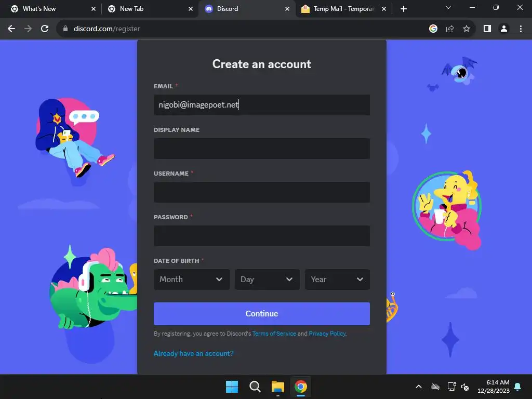
Task: Close the What's New tab
Action: pyautogui.click(x=94, y=9)
